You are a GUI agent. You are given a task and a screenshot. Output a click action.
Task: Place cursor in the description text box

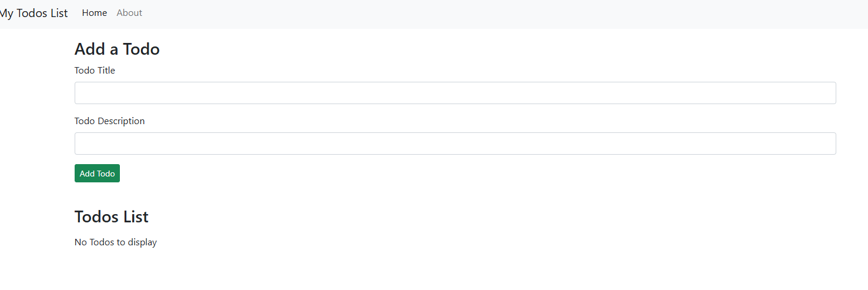point(455,144)
